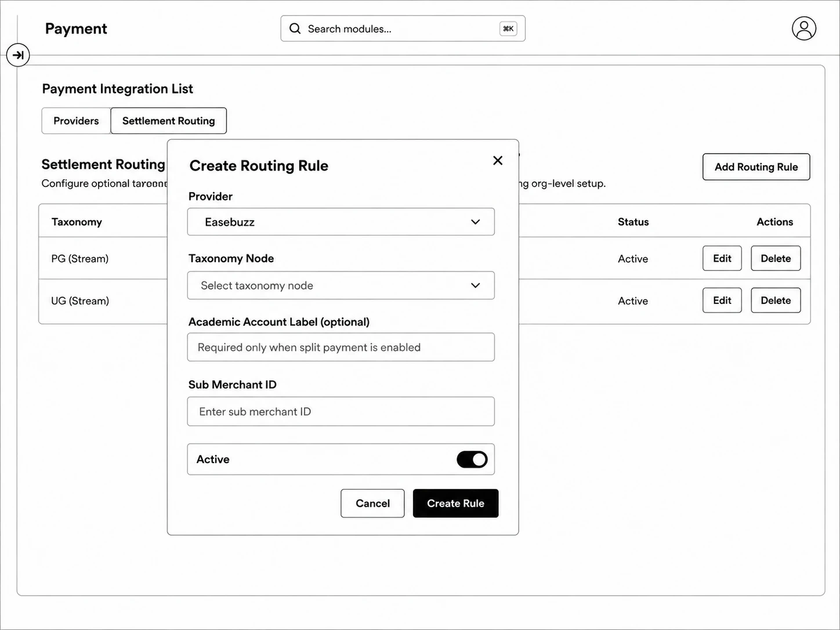Click the UG (Stream) taxonomy cell
This screenshot has height=630, width=840.
80,301
